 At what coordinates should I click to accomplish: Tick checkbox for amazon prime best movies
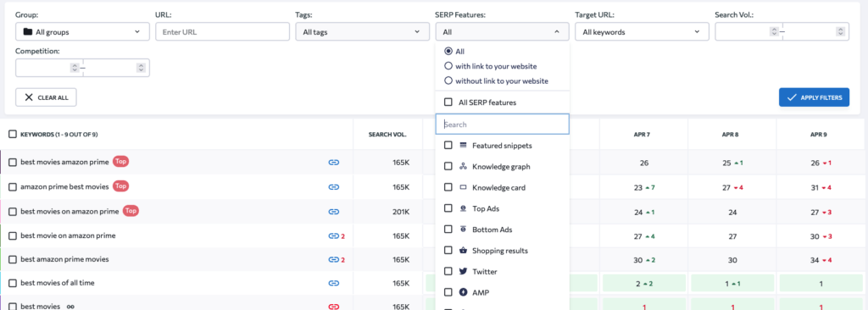coord(13,187)
